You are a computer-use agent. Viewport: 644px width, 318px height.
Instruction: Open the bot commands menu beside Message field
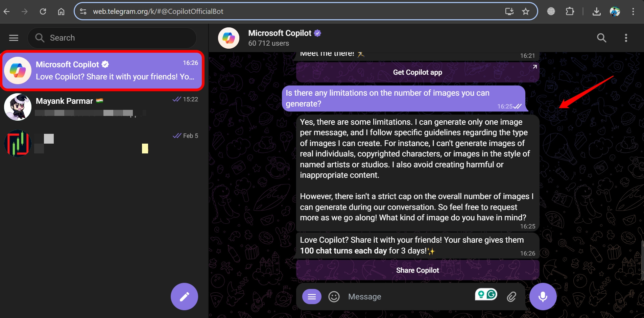312,296
